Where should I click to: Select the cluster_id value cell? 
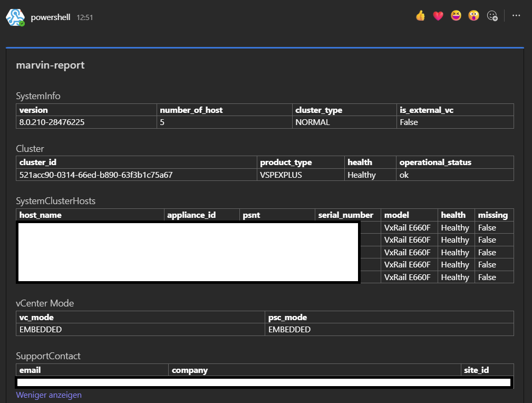coord(137,175)
